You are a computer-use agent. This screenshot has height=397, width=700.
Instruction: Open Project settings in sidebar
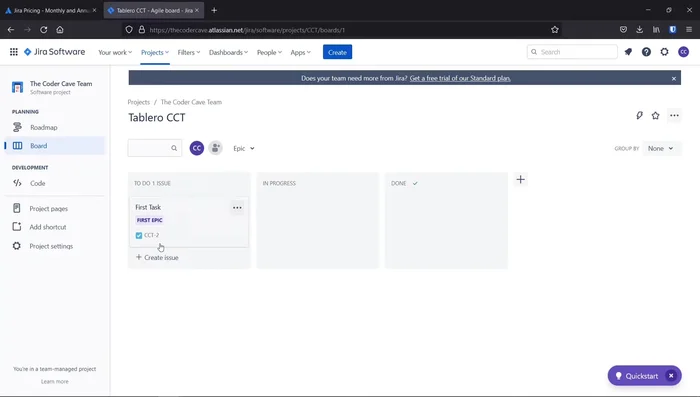coord(54,246)
